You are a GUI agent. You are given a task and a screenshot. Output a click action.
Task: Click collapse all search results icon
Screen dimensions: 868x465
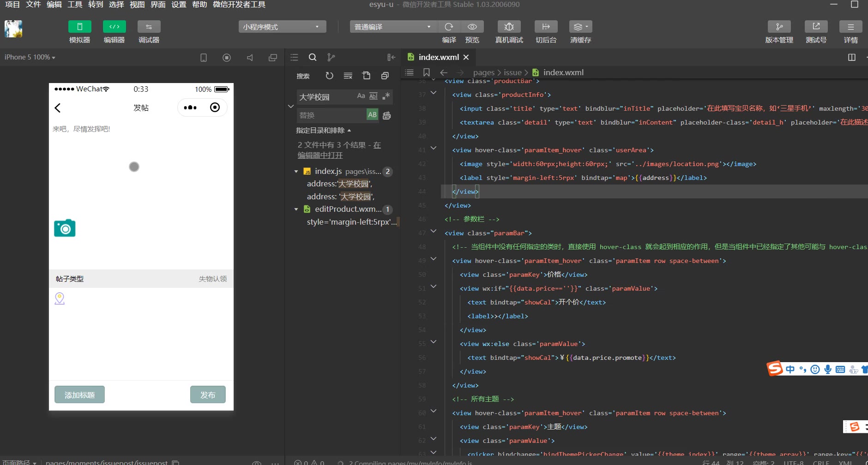pyautogui.click(x=385, y=76)
